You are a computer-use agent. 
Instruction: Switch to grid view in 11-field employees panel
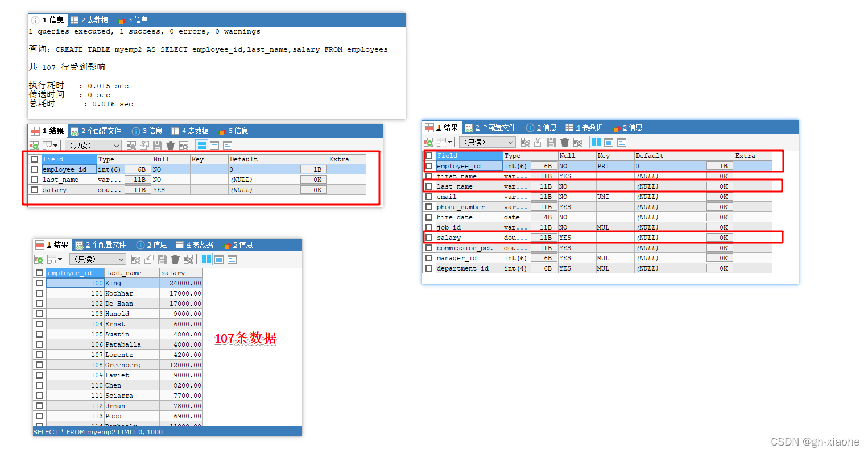(596, 142)
